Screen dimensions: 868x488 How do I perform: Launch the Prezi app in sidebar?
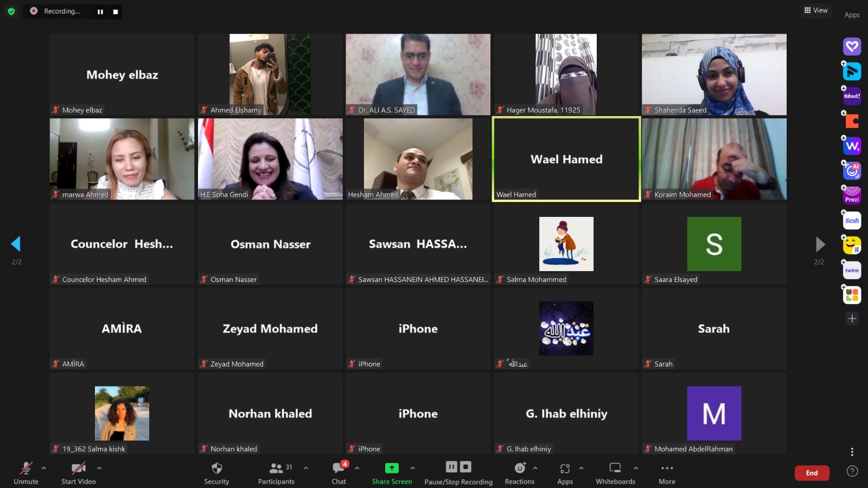tap(852, 195)
